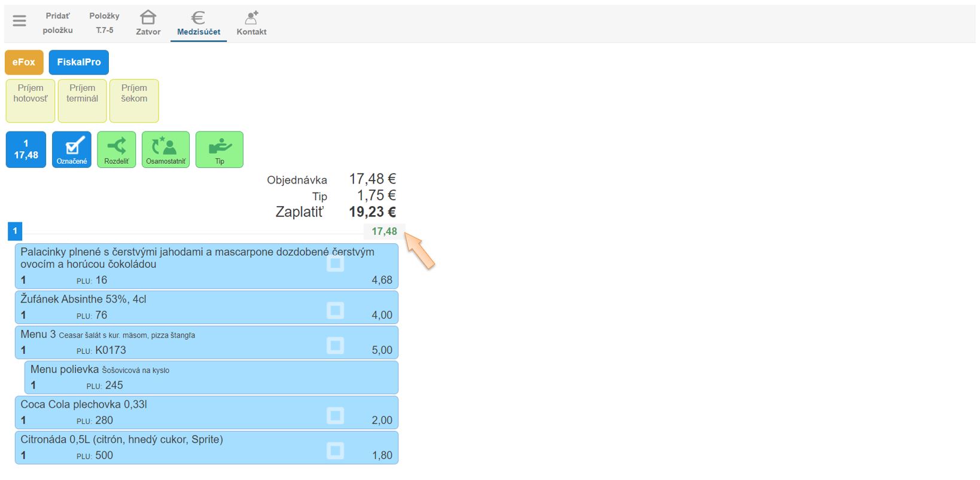This screenshot has width=980, height=480.
Task: Select checkbox for Coca Cola plechovka
Action: (335, 415)
